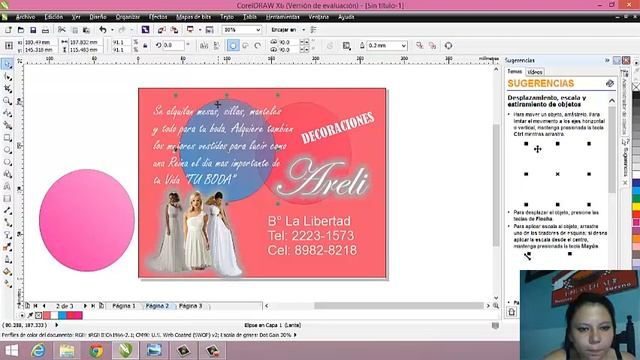The height and width of the screenshot is (360, 640).
Task: Click the Open file toolbar icon
Action: [21, 30]
